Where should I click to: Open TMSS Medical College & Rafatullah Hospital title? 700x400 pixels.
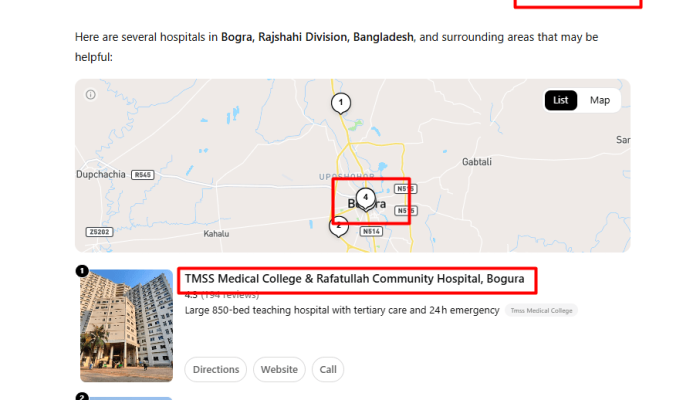pyautogui.click(x=355, y=279)
